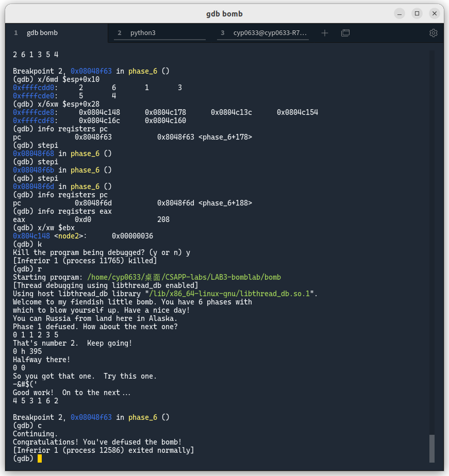This screenshot has height=476, width=449.
Task: Click "Phase 1 defused. How about the next one?"
Action: pyautogui.click(x=95, y=327)
